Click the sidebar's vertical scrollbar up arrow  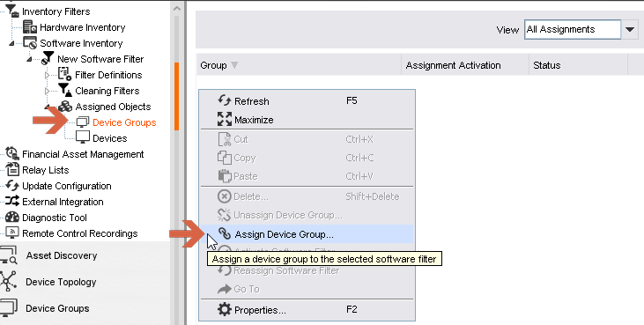pyautogui.click(x=176, y=8)
